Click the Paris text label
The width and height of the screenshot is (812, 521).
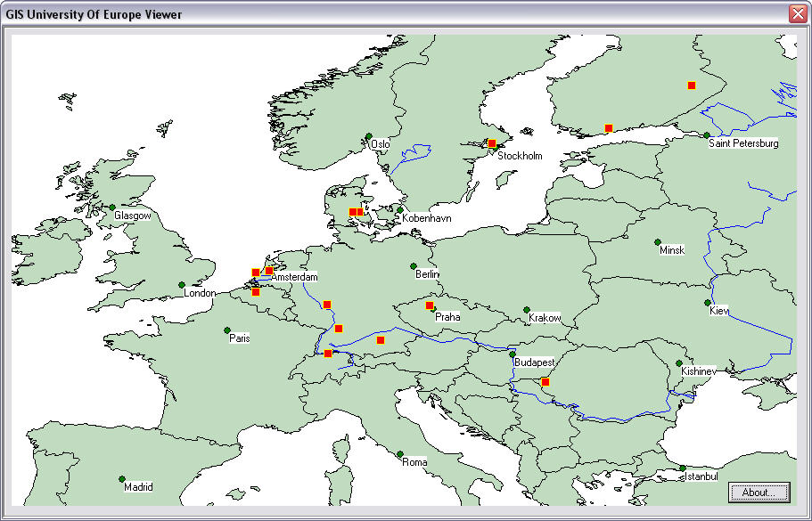pyautogui.click(x=239, y=338)
